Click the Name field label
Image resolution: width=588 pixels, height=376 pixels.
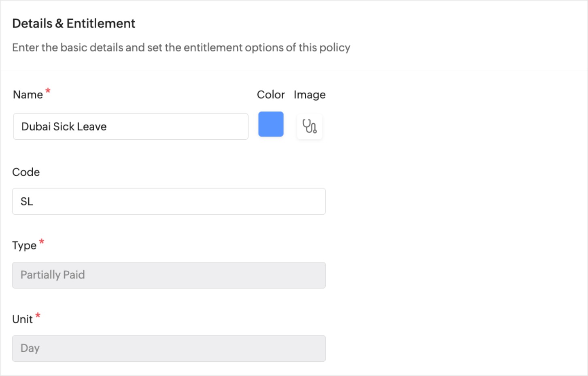[x=28, y=95]
